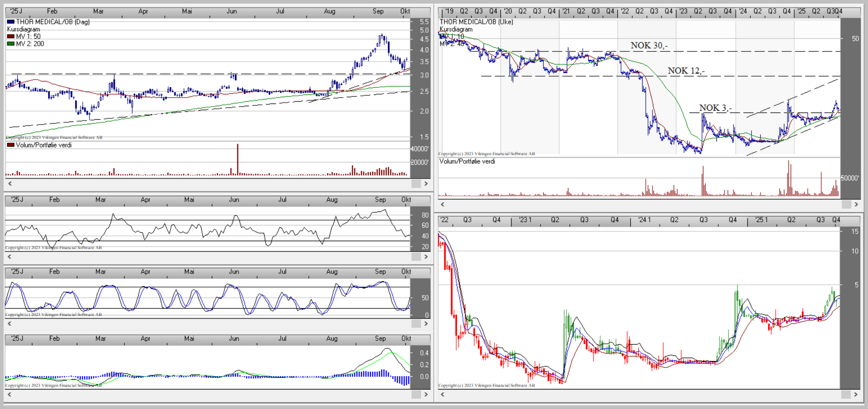Image resolution: width=868 pixels, height=409 pixels.
Task: Click right scroll arrow below bottom-right candlestick chart
Action: [856, 395]
